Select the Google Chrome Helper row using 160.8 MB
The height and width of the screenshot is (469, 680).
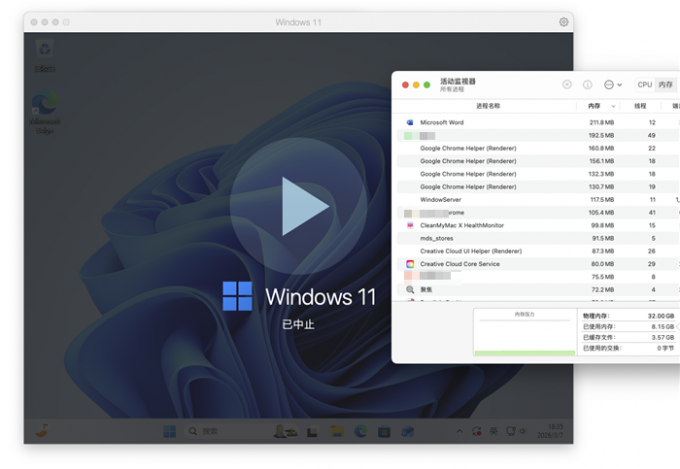(x=538, y=148)
